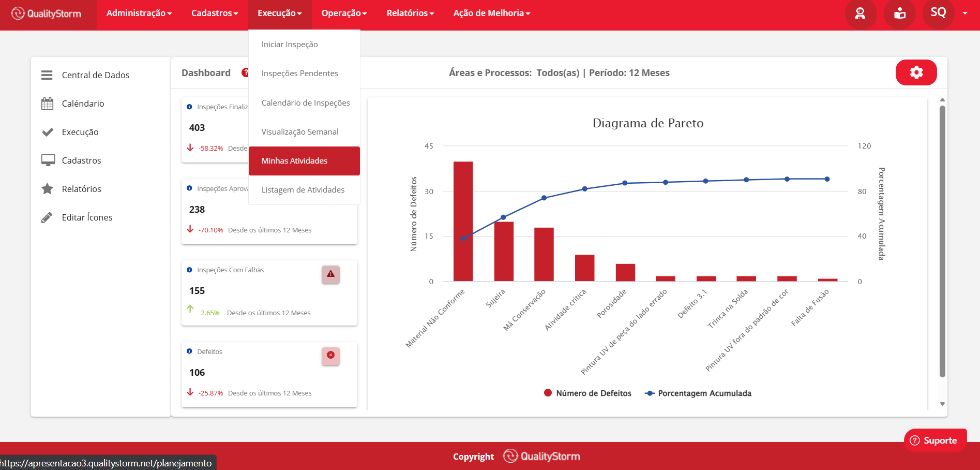Open the Ação de Melhoria dropdown
The height and width of the screenshot is (470, 980).
pyautogui.click(x=492, y=13)
